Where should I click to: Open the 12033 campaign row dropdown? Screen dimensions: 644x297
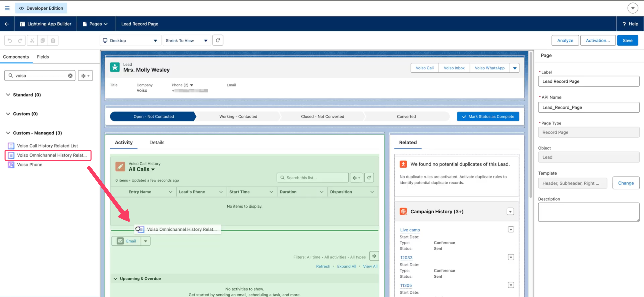coord(511,257)
